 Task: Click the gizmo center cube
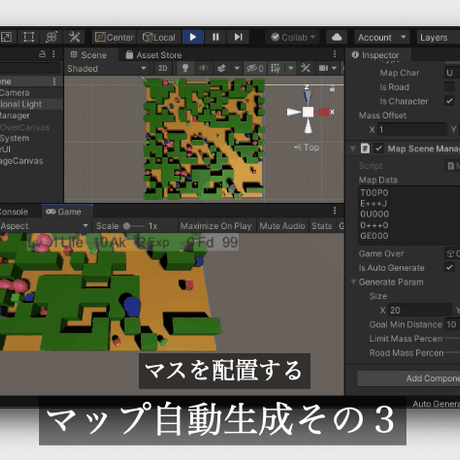pos(308,112)
